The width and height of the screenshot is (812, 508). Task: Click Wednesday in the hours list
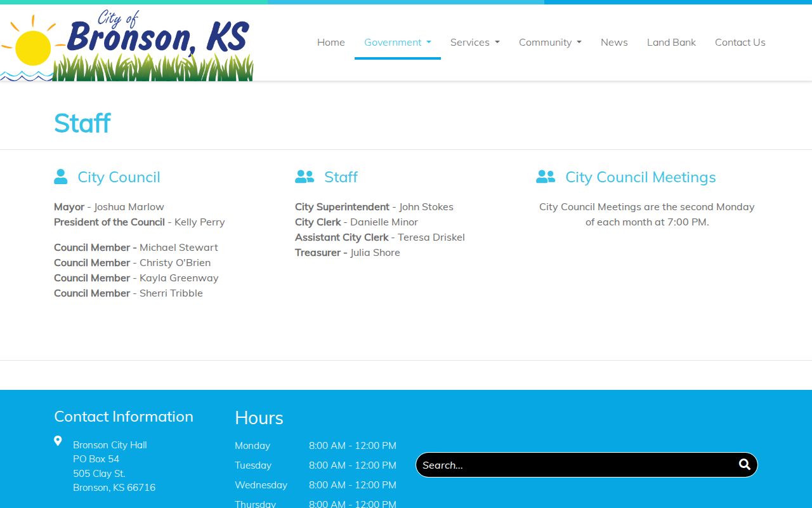261,485
